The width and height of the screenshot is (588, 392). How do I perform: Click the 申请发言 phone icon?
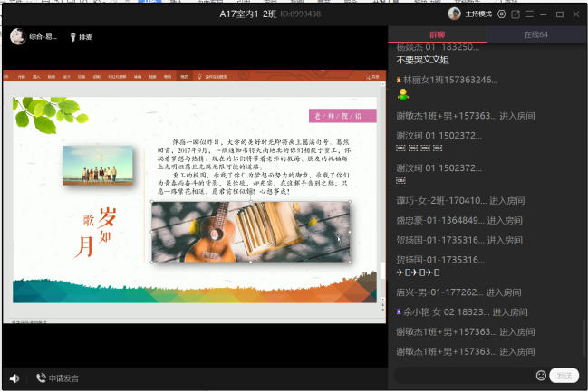point(42,378)
